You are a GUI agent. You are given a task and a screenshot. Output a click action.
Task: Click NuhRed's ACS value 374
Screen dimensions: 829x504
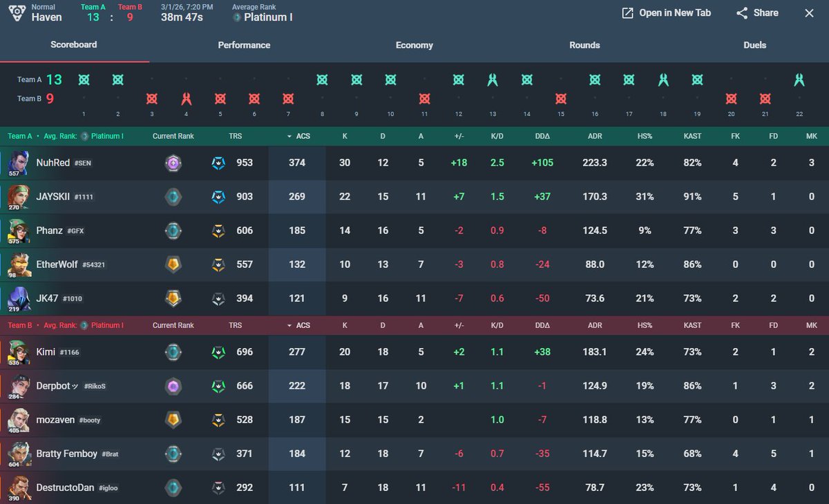click(297, 163)
